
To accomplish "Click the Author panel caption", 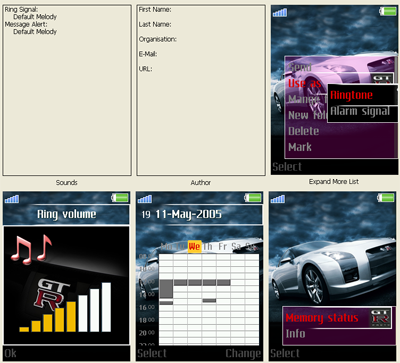I will point(201,182).
